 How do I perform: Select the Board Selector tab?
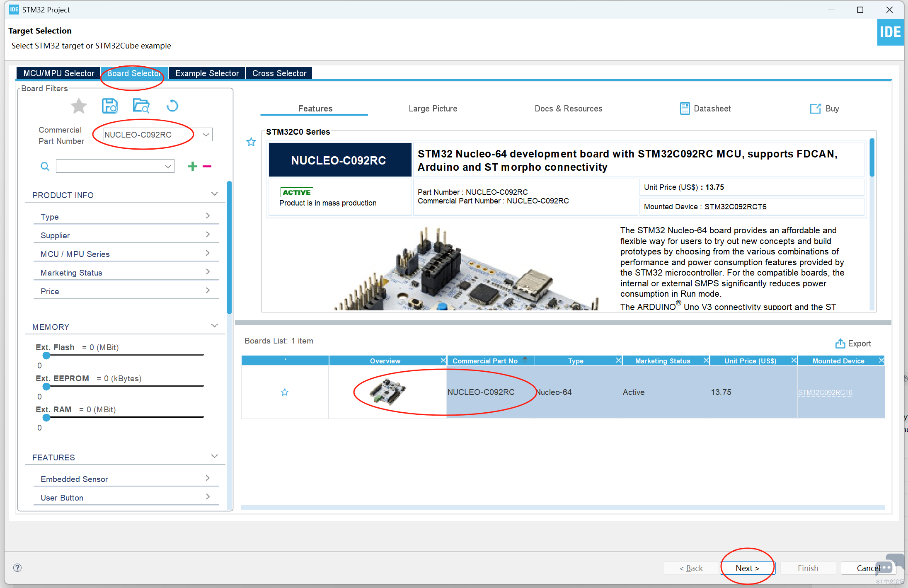click(134, 73)
